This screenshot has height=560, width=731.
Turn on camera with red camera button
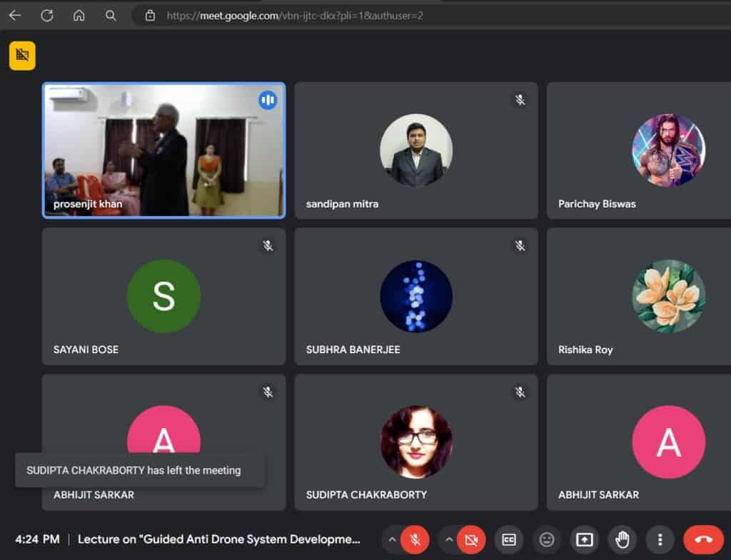point(471,539)
